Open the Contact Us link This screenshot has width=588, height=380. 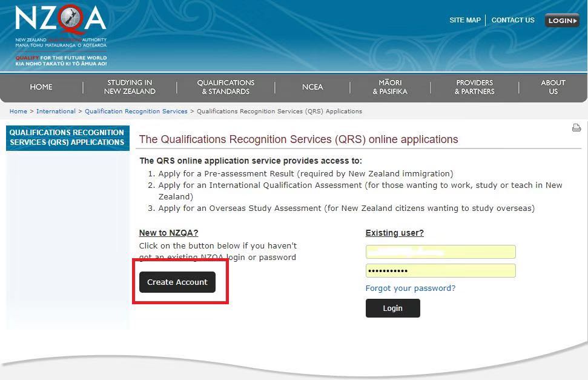(512, 20)
